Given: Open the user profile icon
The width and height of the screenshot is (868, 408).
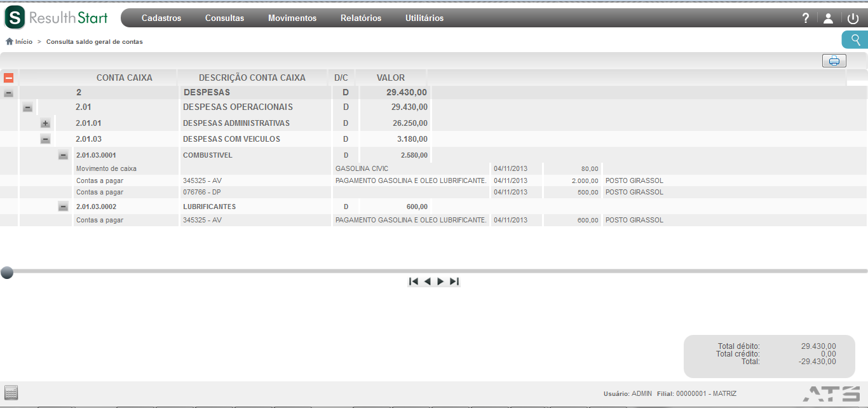Looking at the screenshot, I should [828, 18].
